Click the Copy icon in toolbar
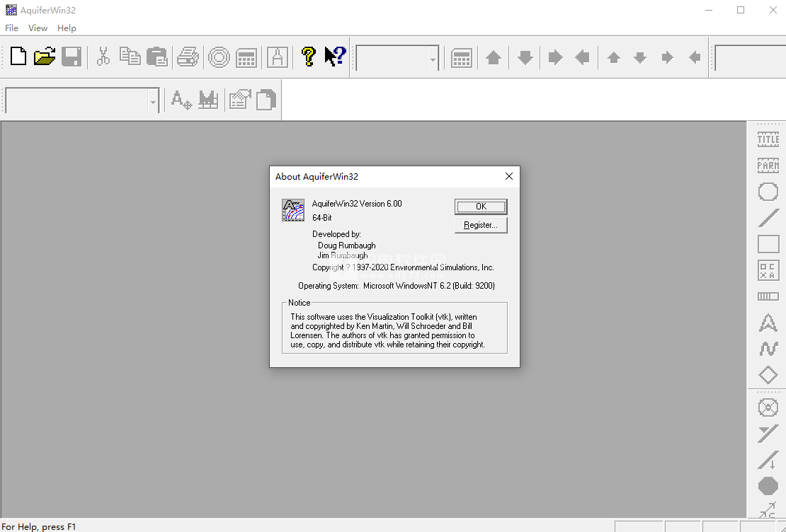 [x=130, y=57]
